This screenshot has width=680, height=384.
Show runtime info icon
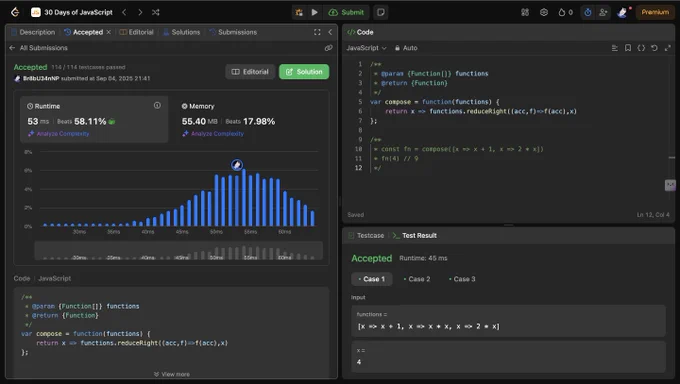[157, 105]
